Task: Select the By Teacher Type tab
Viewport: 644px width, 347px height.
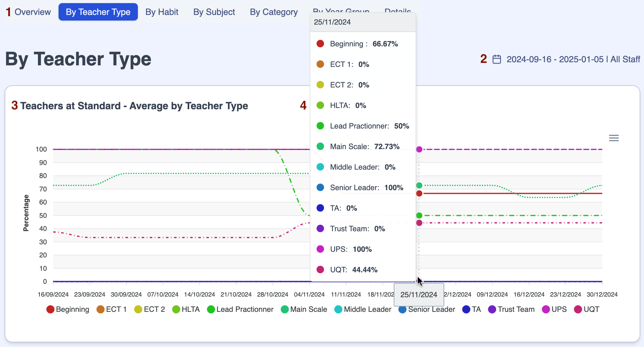Action: pos(98,12)
